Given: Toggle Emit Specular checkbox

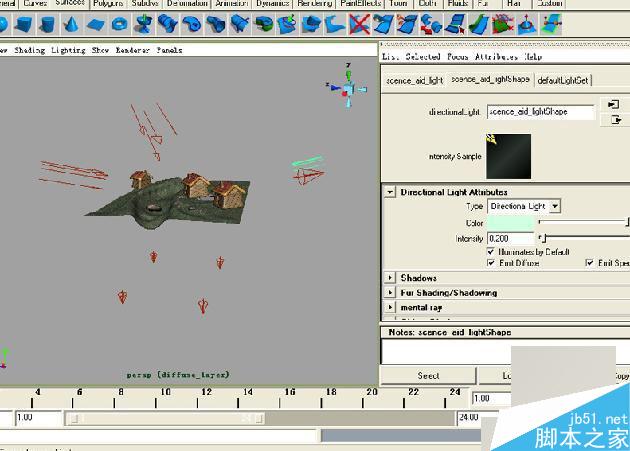Looking at the screenshot, I should click(x=589, y=263).
